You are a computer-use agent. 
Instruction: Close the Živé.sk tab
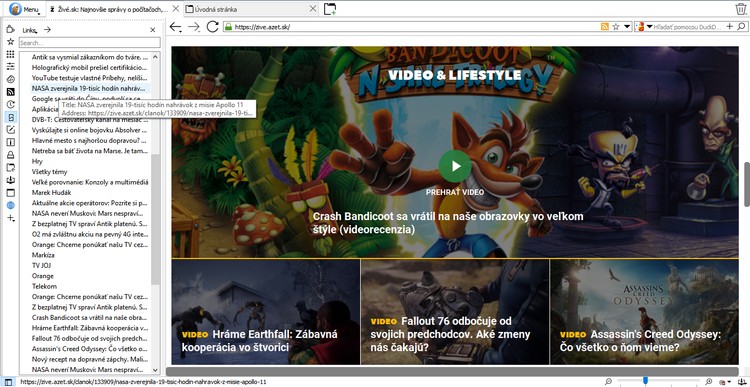176,9
